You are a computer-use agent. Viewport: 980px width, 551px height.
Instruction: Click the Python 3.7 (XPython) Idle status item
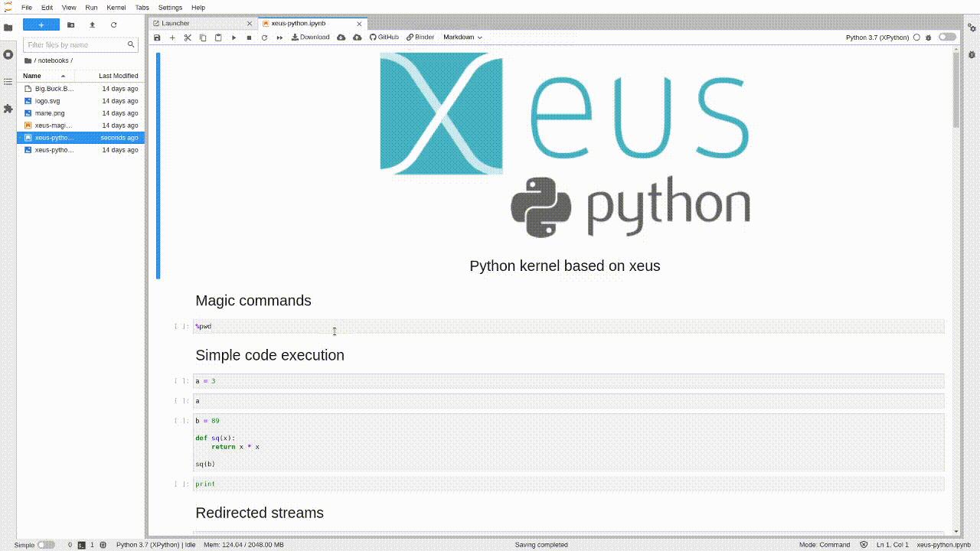point(155,545)
